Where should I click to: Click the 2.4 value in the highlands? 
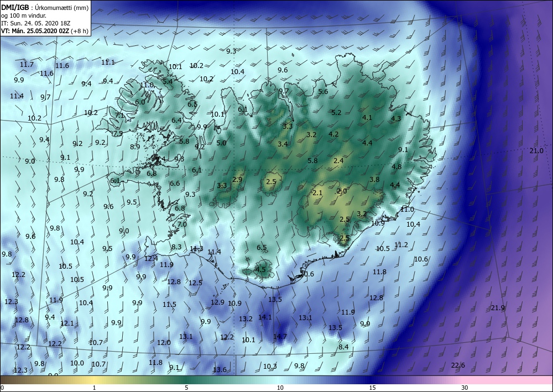[338, 161]
